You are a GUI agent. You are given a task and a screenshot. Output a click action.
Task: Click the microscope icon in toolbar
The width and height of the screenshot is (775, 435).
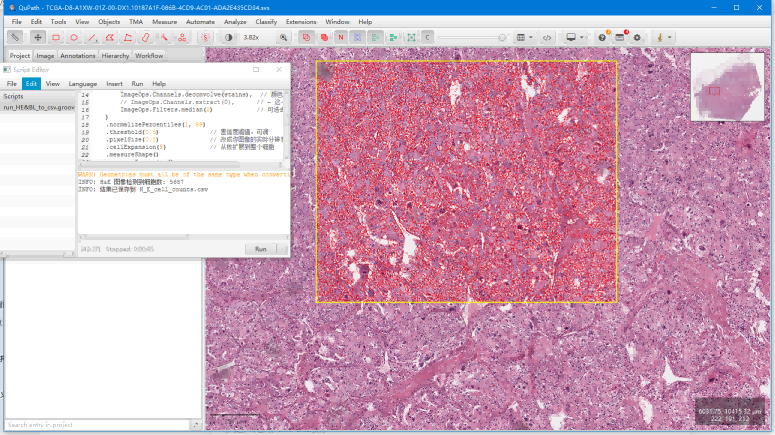pyautogui.click(x=660, y=37)
